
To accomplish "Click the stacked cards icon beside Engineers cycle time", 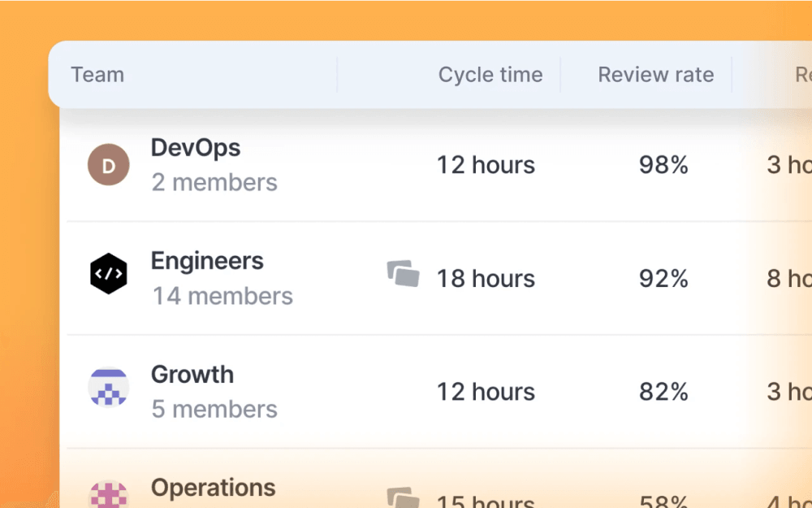I will [x=403, y=274].
